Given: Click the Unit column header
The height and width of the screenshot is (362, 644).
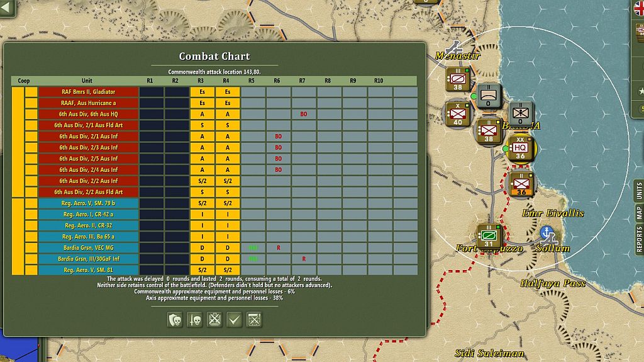Looking at the screenshot, I should coord(87,81).
